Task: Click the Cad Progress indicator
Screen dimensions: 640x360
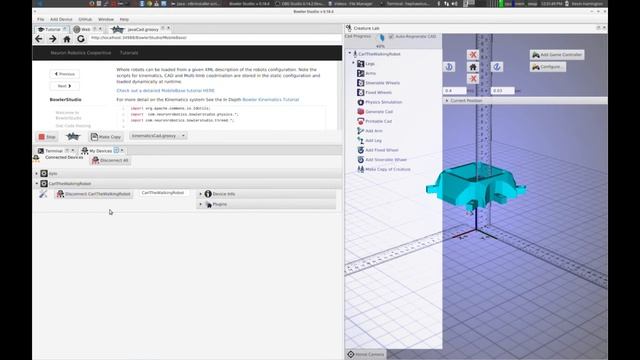Action: click(381, 40)
